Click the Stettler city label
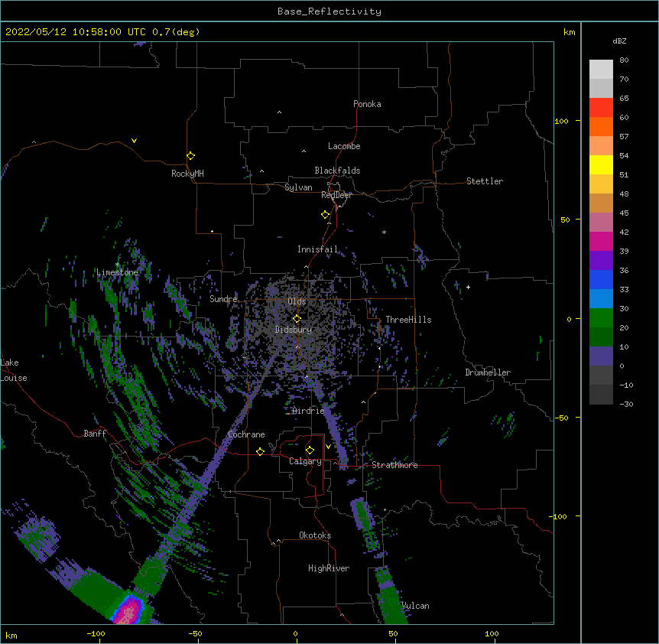 pyautogui.click(x=485, y=181)
